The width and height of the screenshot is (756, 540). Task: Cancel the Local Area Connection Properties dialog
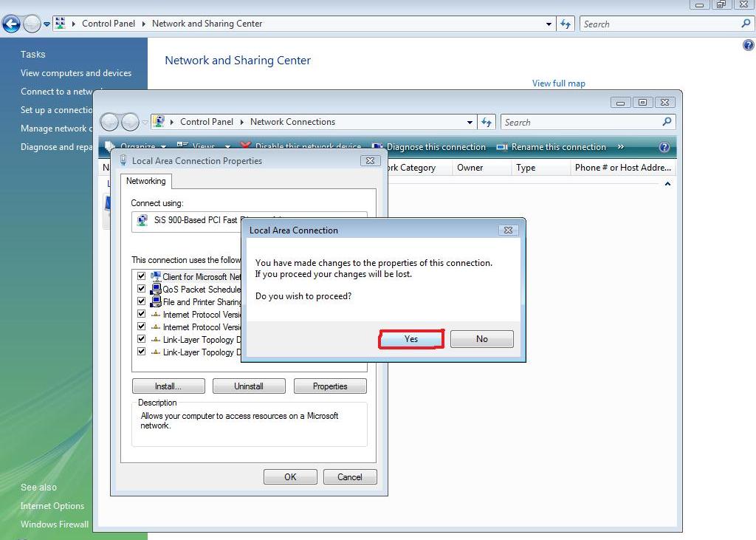tap(349, 476)
